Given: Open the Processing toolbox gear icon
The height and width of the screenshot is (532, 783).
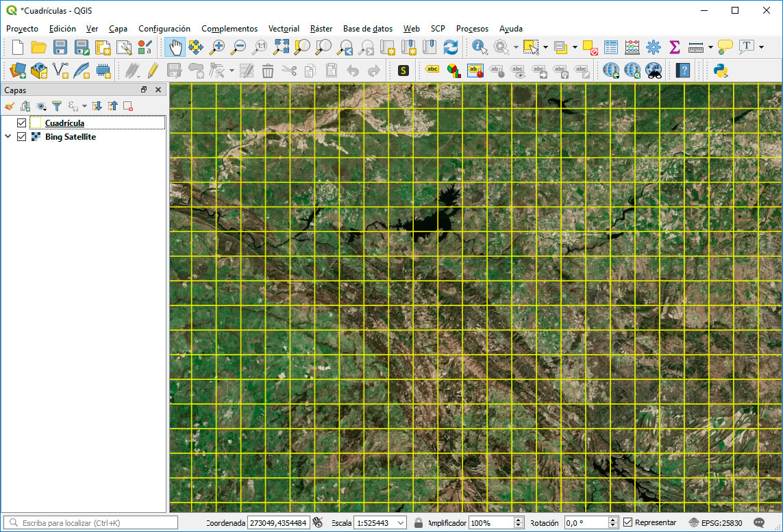Looking at the screenshot, I should click(654, 48).
